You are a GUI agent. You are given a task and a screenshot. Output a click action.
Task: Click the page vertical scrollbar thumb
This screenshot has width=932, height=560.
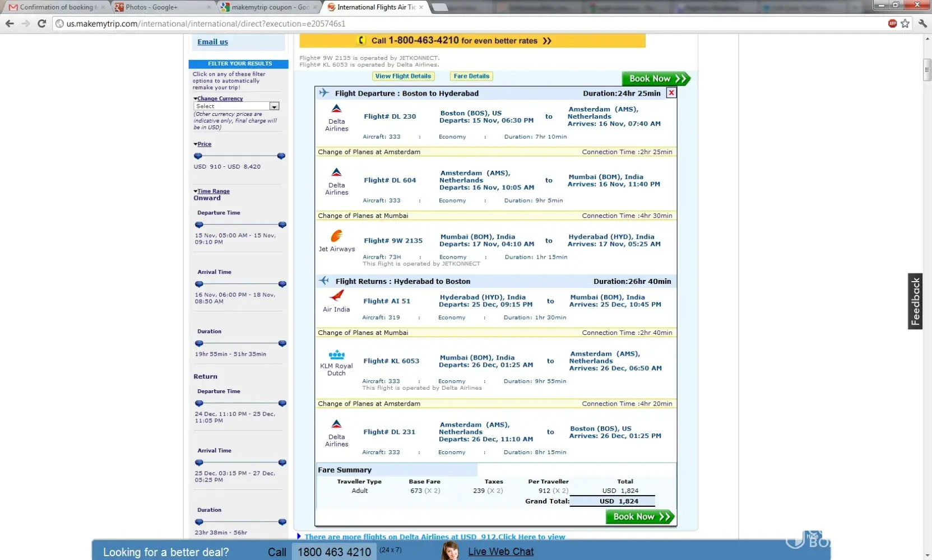(x=927, y=70)
